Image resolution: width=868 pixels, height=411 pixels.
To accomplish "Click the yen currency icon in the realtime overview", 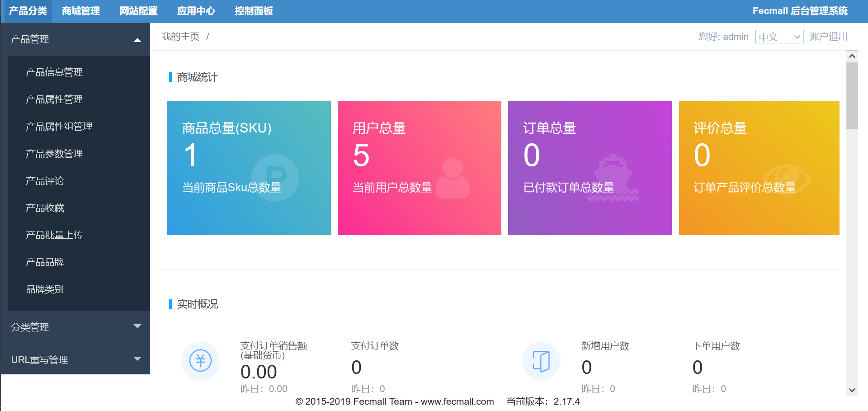I will pos(200,361).
